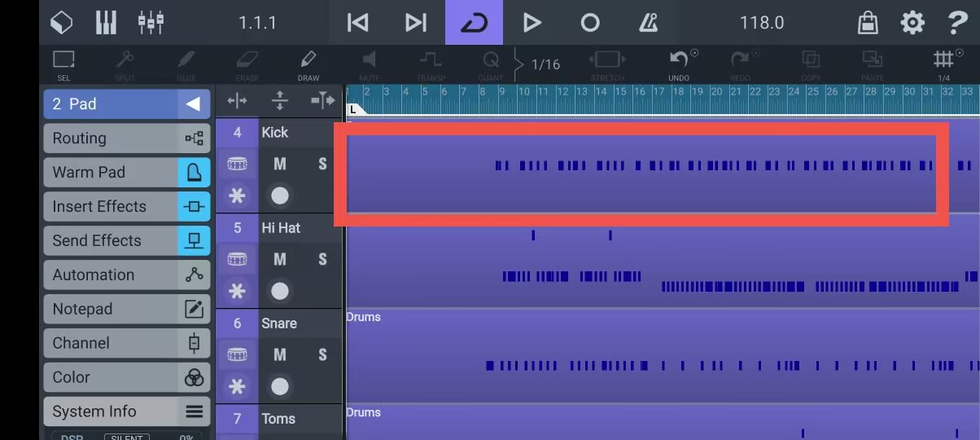The width and height of the screenshot is (980, 440).
Task: Open the Color section
Action: point(126,378)
